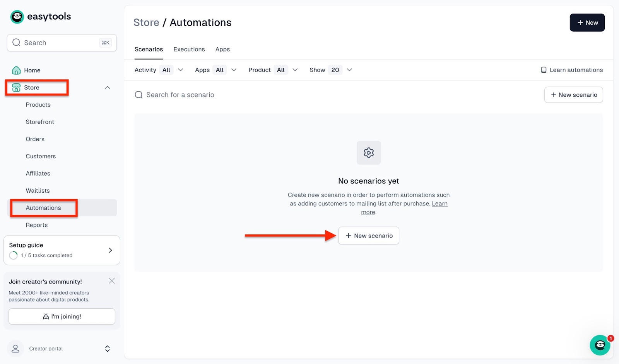This screenshot has width=619, height=364.
Task: Open Storefront in the sidebar
Action: click(40, 122)
